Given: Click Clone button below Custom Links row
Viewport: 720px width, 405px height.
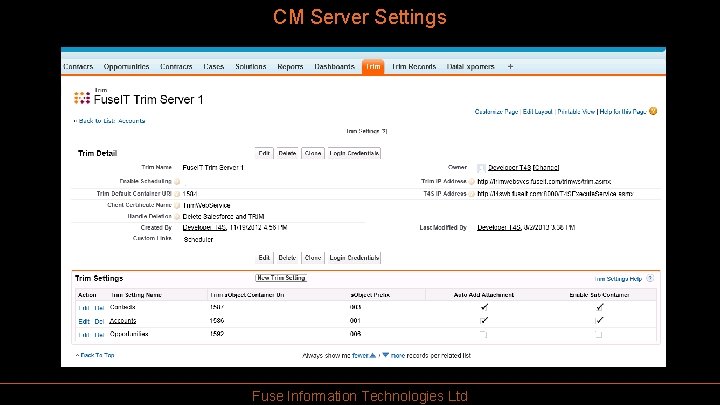Looking at the screenshot, I should click(x=313, y=258).
